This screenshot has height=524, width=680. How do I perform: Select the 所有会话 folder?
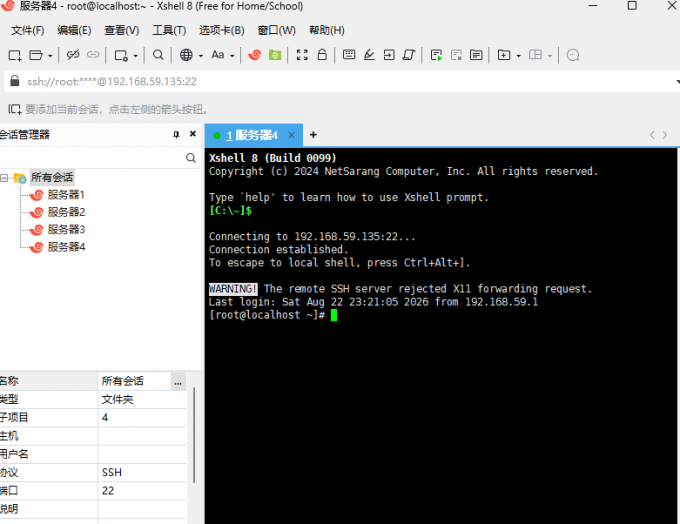point(52,177)
